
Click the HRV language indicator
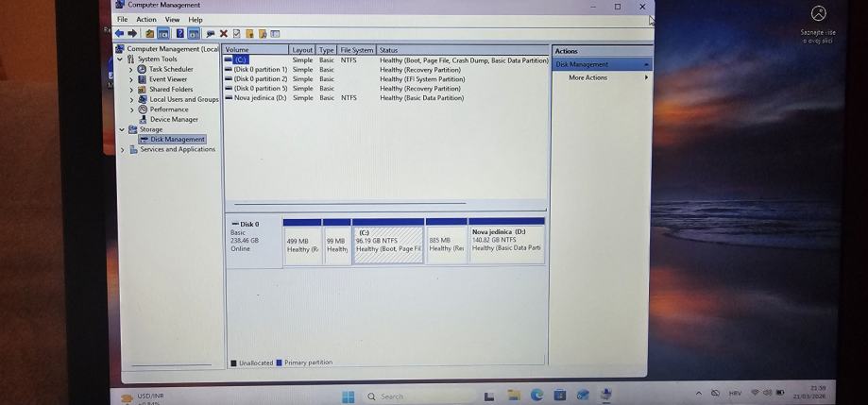[735, 393]
